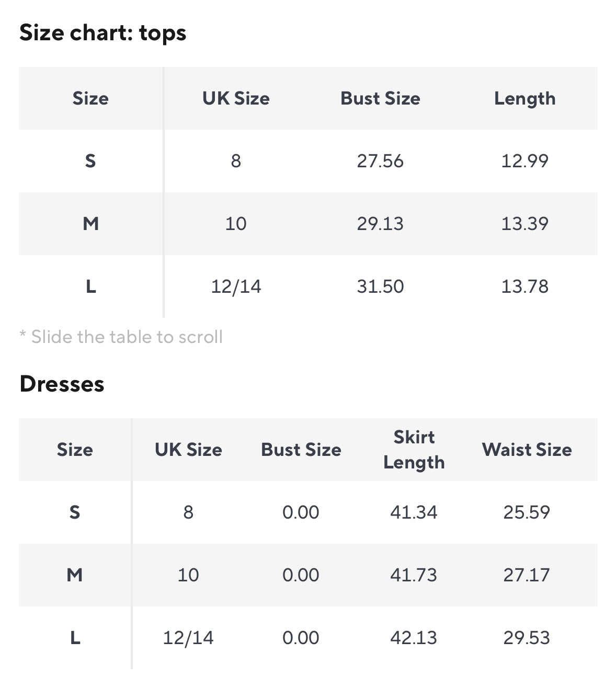Click the 'Dresses' section heading
The width and height of the screenshot is (616, 676).
pos(62,384)
